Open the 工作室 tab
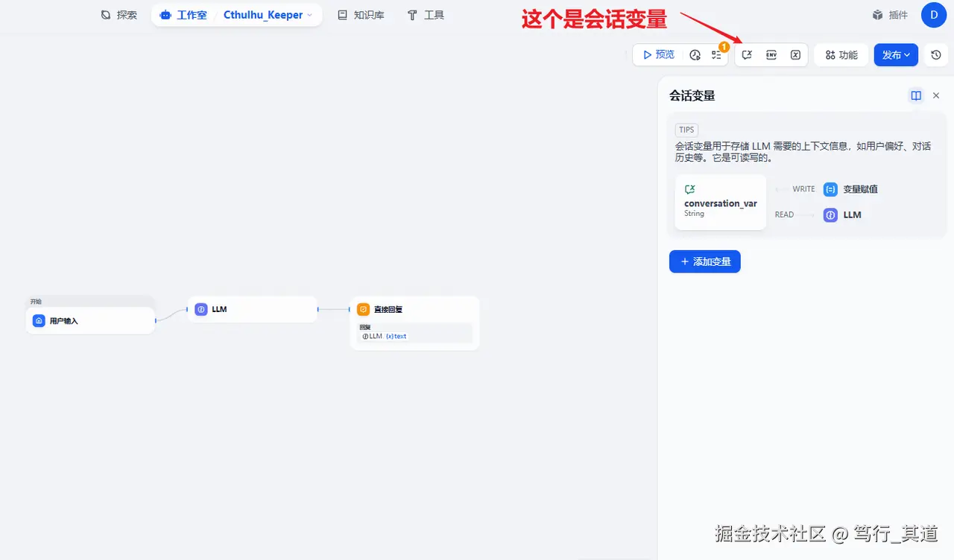954x560 pixels. 183,15
